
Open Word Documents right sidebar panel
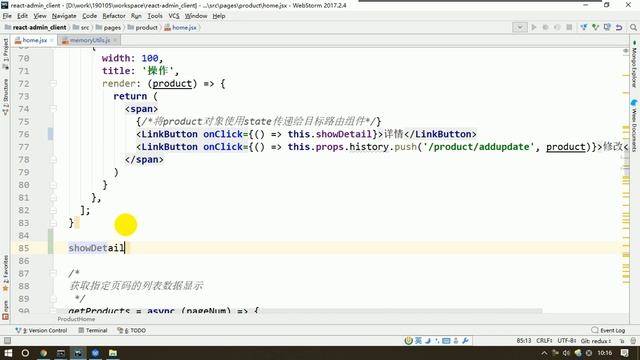[634, 127]
